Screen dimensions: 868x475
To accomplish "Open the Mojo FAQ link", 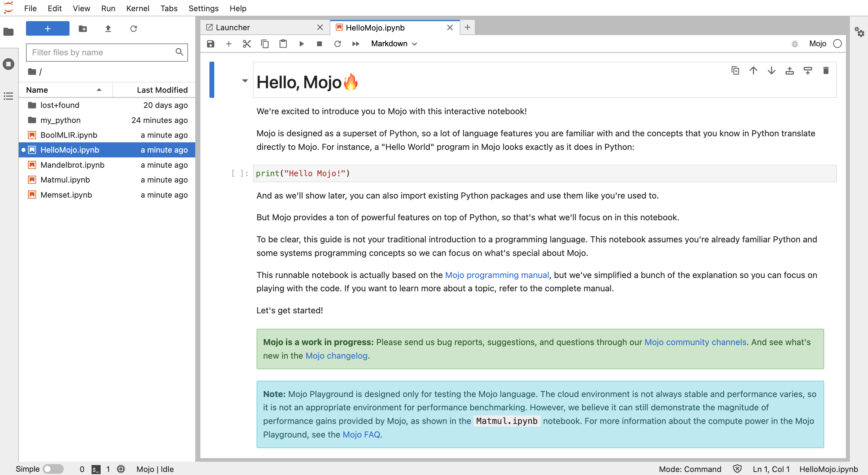I will [361, 435].
